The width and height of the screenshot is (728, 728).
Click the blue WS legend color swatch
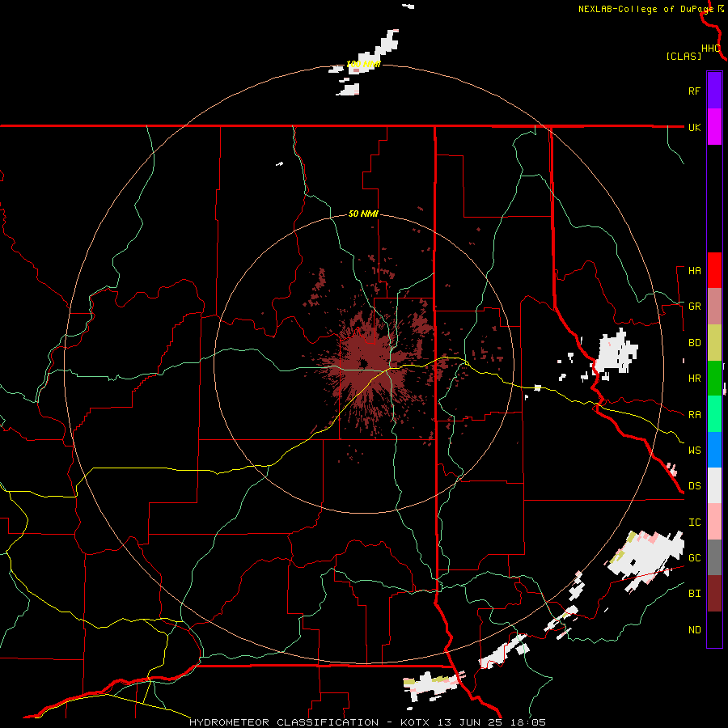coord(714,450)
